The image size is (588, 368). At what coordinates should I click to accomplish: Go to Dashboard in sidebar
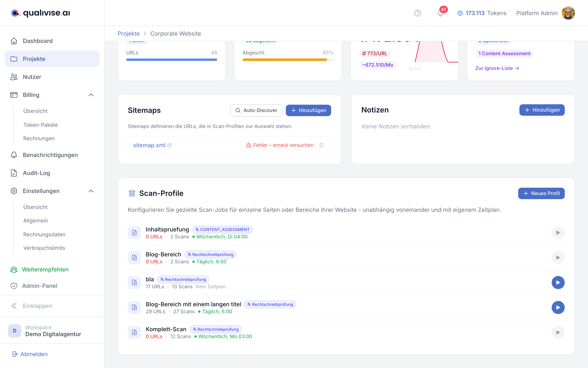coord(52,41)
